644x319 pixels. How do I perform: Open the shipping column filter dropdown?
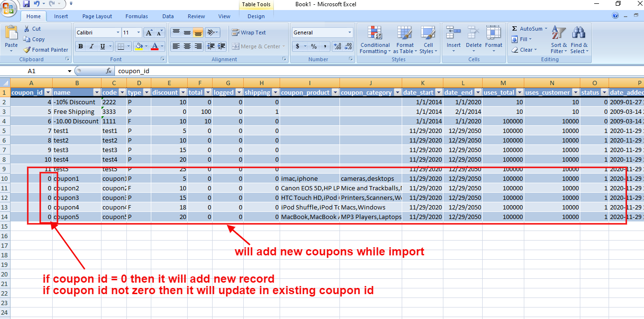click(275, 92)
